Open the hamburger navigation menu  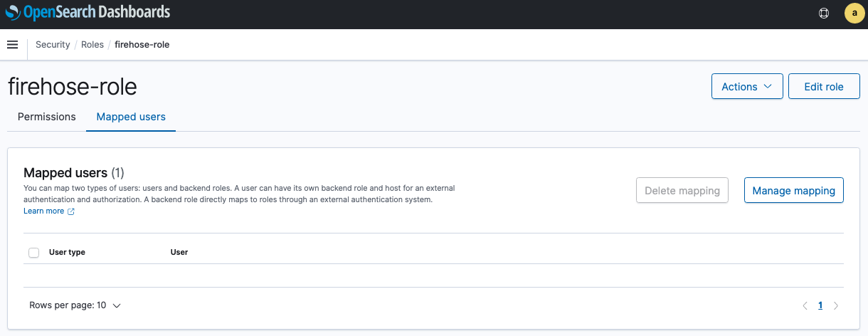pos(12,45)
